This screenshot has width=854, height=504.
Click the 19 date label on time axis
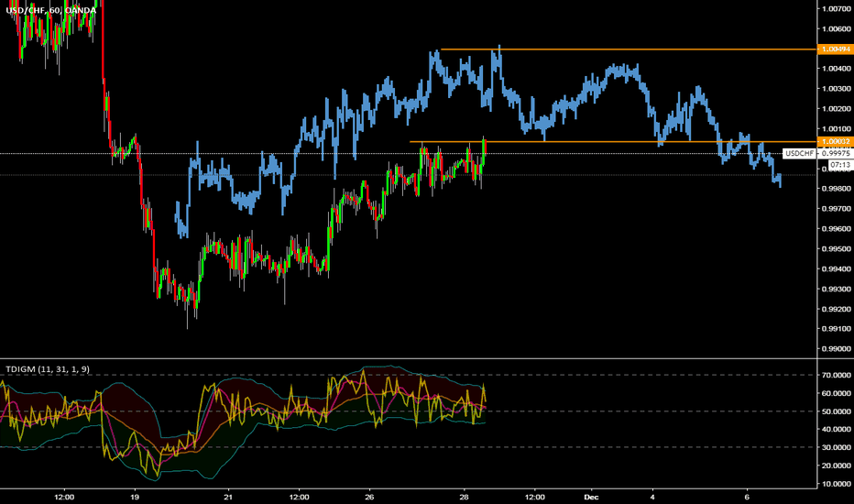[135, 497]
